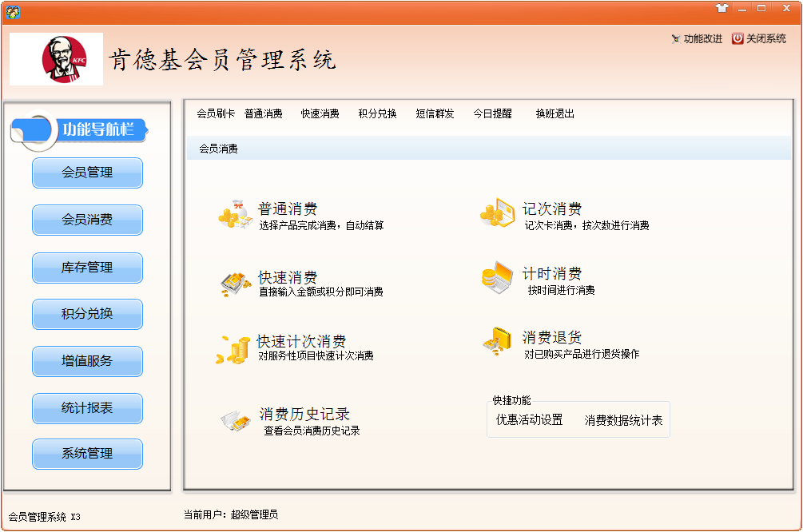Select 快速消费 in top menu
The height and width of the screenshot is (532, 803).
[x=320, y=113]
